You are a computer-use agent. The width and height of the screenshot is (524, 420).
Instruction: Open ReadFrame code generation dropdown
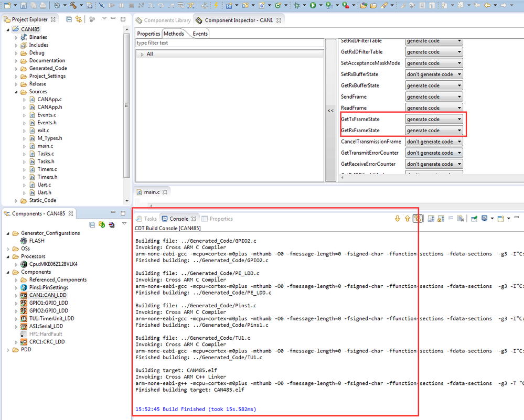(434, 108)
